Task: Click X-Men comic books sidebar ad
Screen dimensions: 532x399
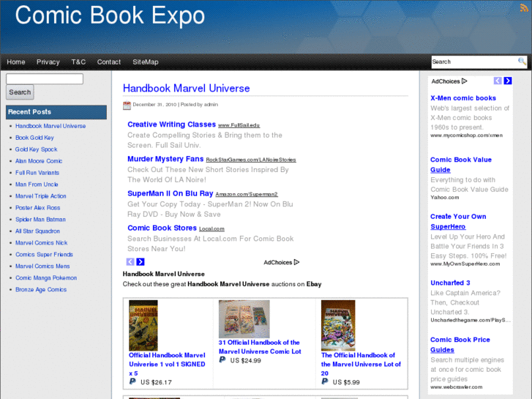Action: tap(463, 98)
